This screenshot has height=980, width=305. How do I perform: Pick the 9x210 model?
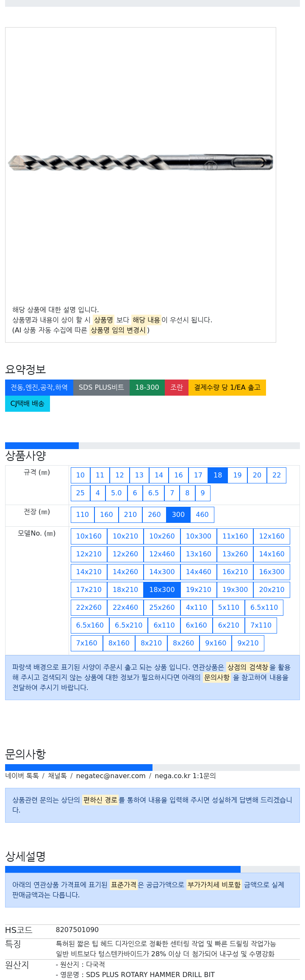pos(248,643)
